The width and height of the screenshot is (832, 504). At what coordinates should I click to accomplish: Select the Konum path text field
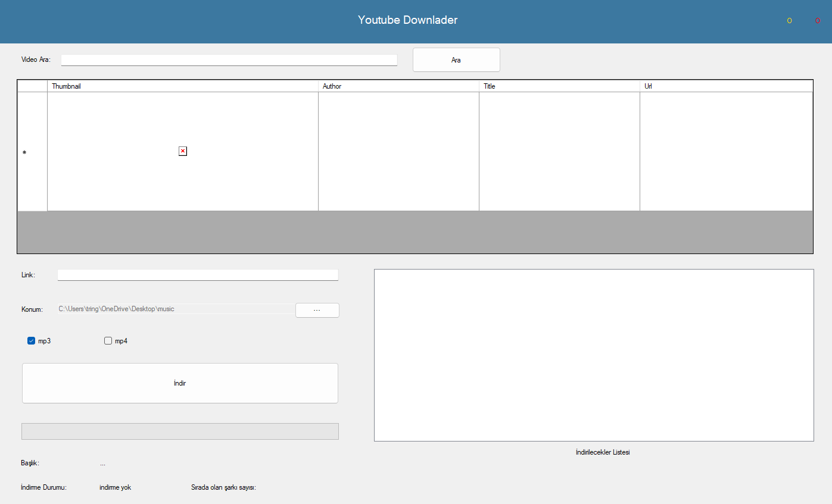[x=176, y=309]
